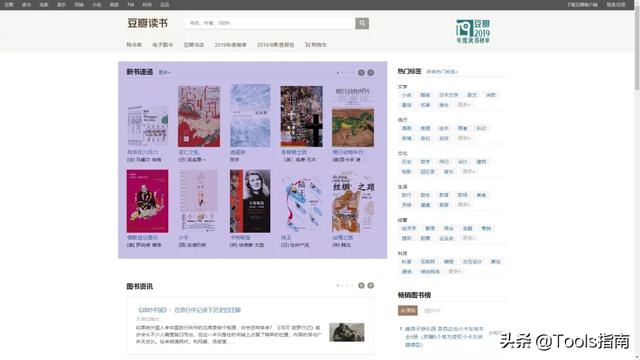Open 豆瓣书店 in the navigation bar
Image resolution: width=640 pixels, height=360 pixels.
click(194, 45)
